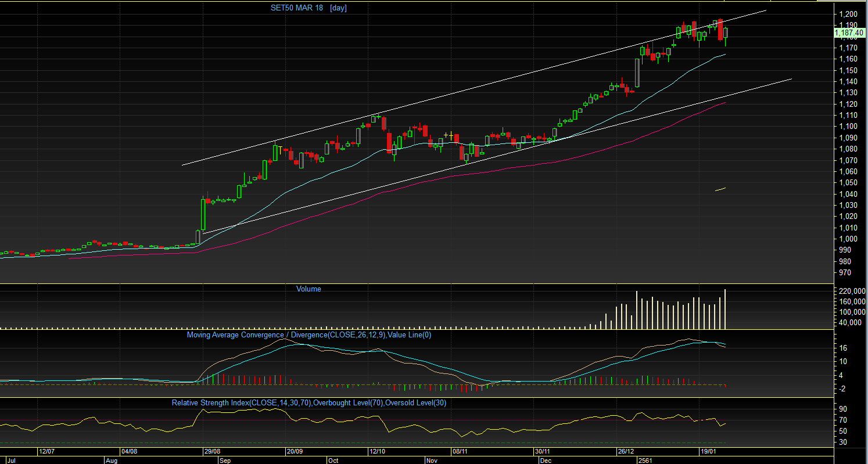Select the tallest rightmost volume bar
Image resolution: width=868 pixels, height=464 pixels.
coord(725,308)
